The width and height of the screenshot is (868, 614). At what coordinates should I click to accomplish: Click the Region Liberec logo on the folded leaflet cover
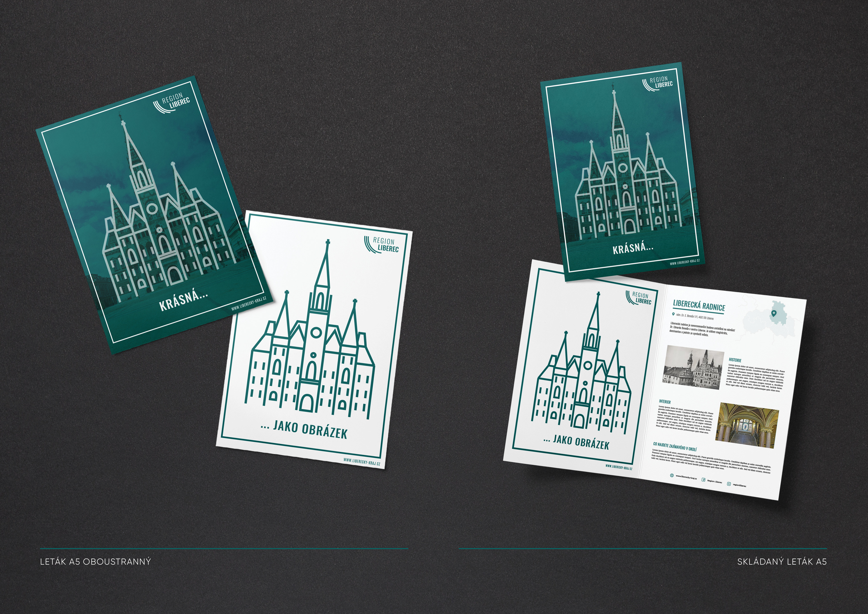658,84
